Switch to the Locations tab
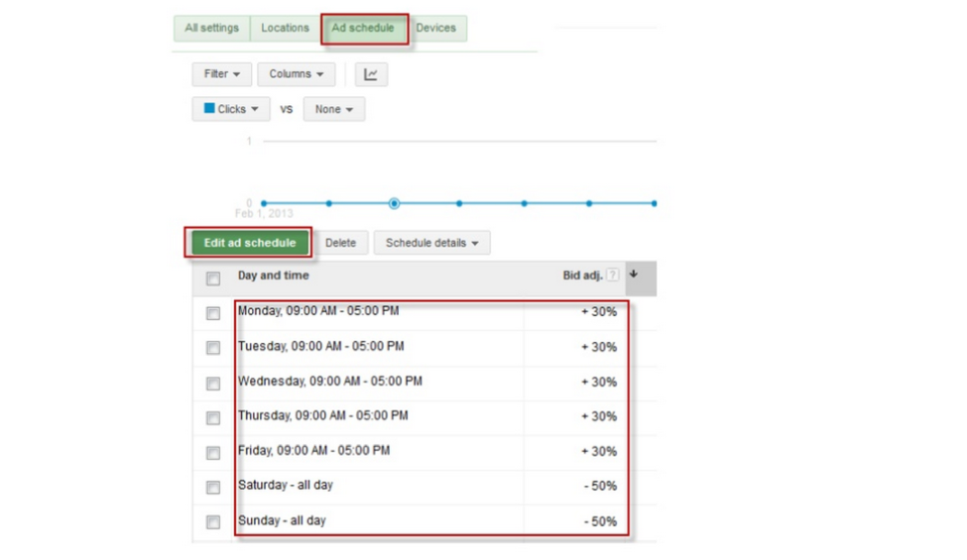This screenshot has height=560, width=967. 285,29
